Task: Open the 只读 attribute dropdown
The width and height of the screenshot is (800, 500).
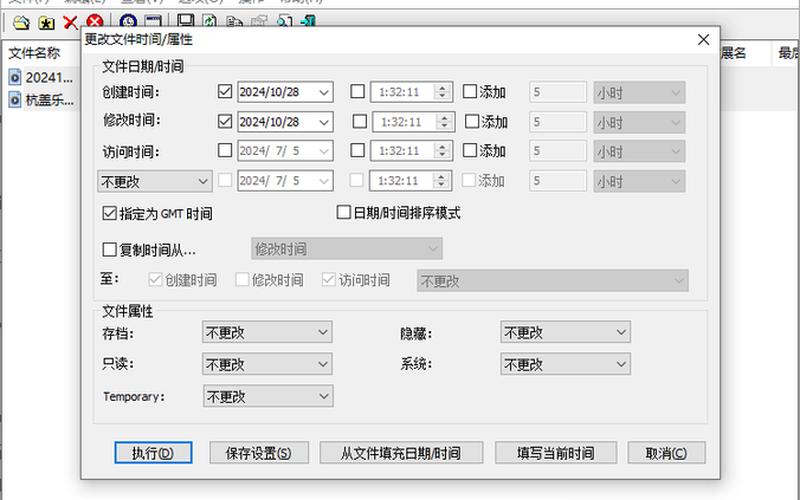Action: (x=267, y=364)
